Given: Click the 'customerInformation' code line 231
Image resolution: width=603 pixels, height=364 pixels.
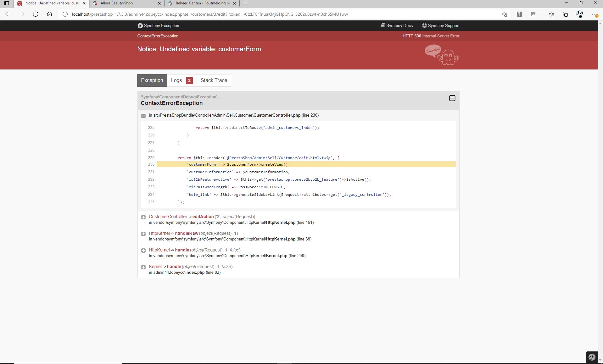Looking at the screenshot, I should [x=238, y=172].
